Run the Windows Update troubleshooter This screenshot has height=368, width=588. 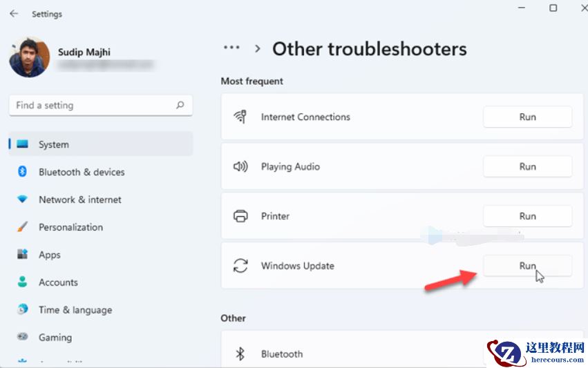click(x=527, y=266)
